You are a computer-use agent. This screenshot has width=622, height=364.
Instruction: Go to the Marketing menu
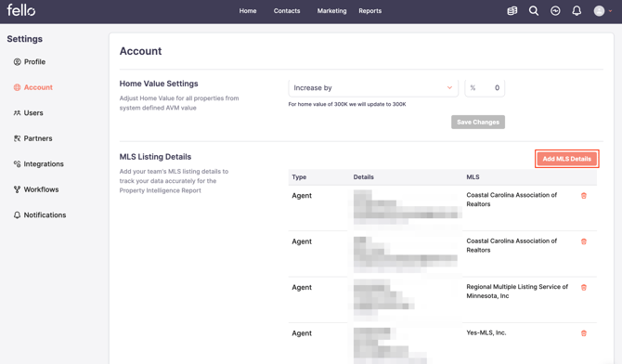click(x=331, y=11)
